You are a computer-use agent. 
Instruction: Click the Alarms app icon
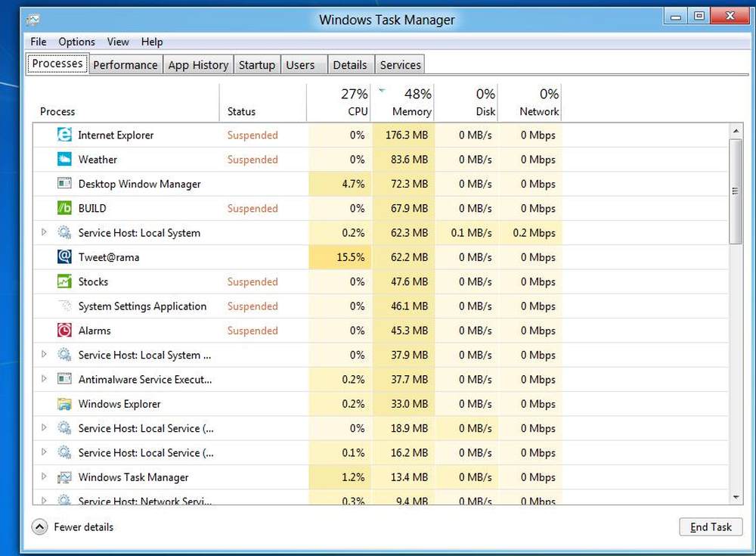[64, 330]
